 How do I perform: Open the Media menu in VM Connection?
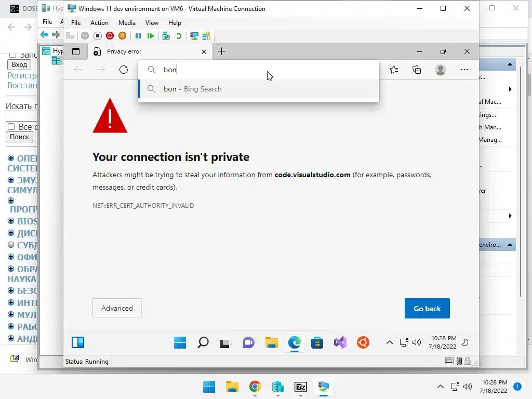[127, 23]
